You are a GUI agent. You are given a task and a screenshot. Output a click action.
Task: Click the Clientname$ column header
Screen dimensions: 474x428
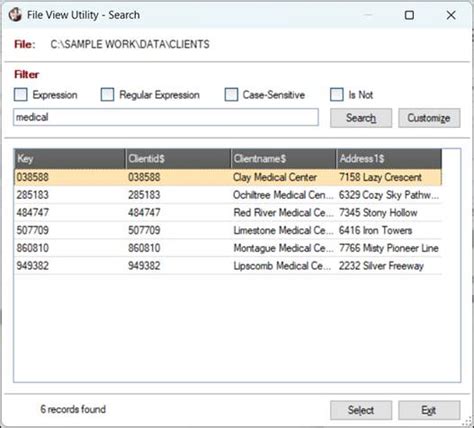284,158
